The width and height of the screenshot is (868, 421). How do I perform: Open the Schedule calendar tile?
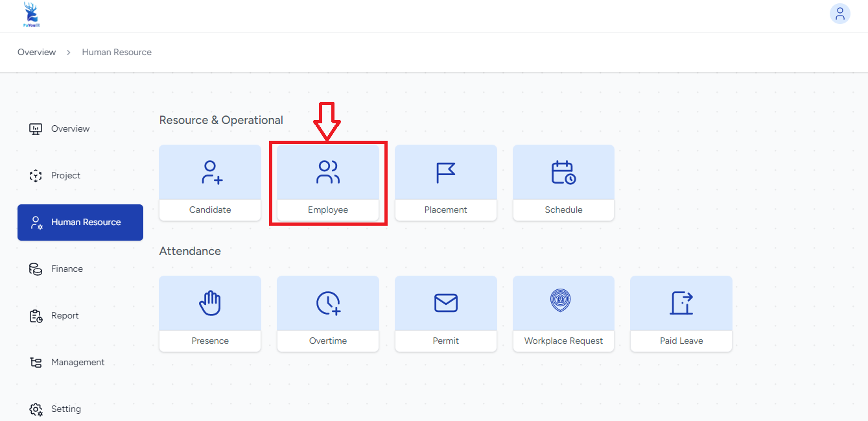pos(563,183)
